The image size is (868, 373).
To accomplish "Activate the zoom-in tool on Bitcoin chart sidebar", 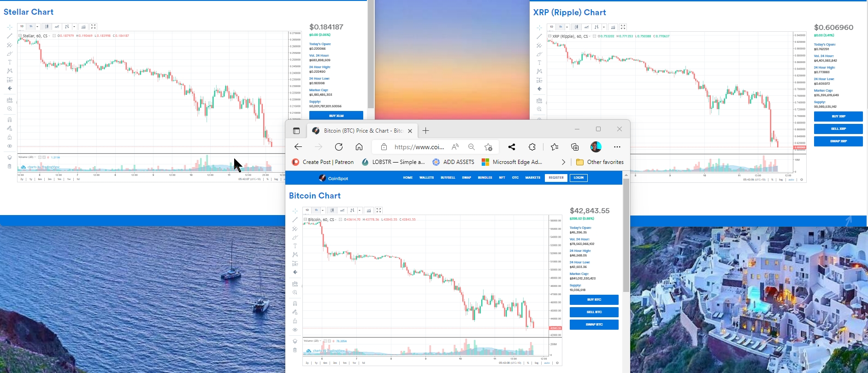I will (x=295, y=292).
